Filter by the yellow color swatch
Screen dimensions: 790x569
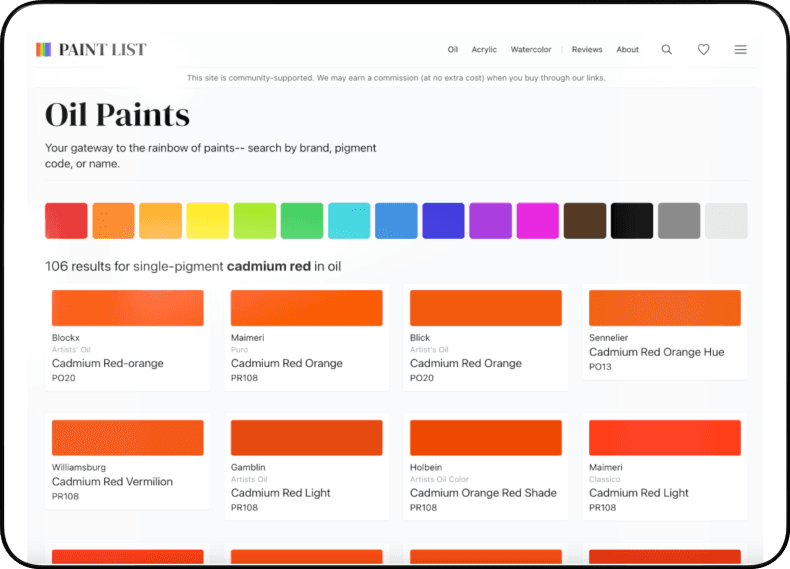click(x=208, y=221)
